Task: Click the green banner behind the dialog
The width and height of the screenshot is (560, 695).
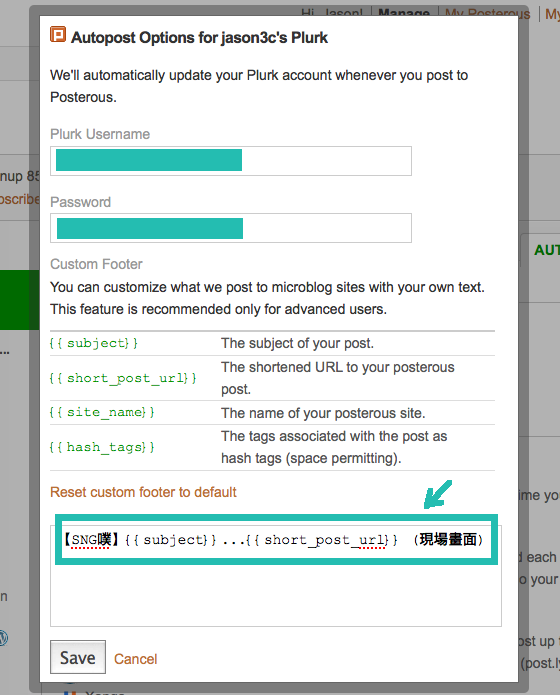Action: (x=20, y=300)
